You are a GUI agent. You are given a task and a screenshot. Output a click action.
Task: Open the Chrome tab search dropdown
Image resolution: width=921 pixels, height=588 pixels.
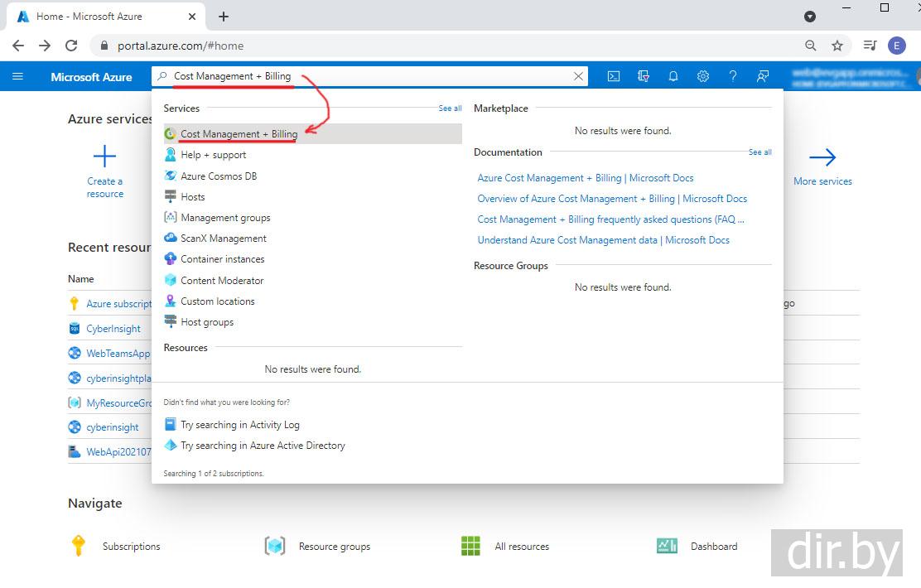[810, 17]
